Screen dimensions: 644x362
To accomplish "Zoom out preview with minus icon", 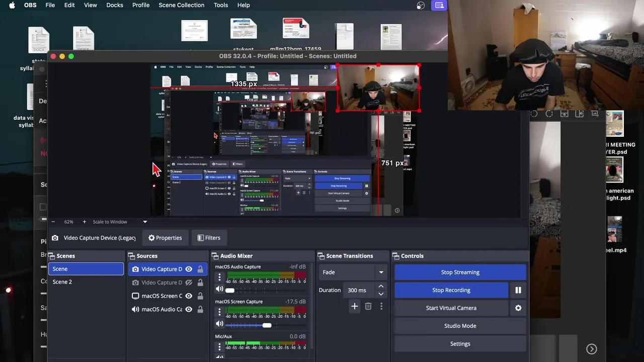I will pyautogui.click(x=53, y=222).
